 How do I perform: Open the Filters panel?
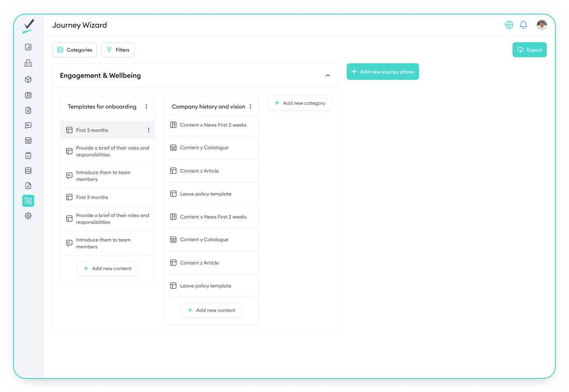click(117, 50)
